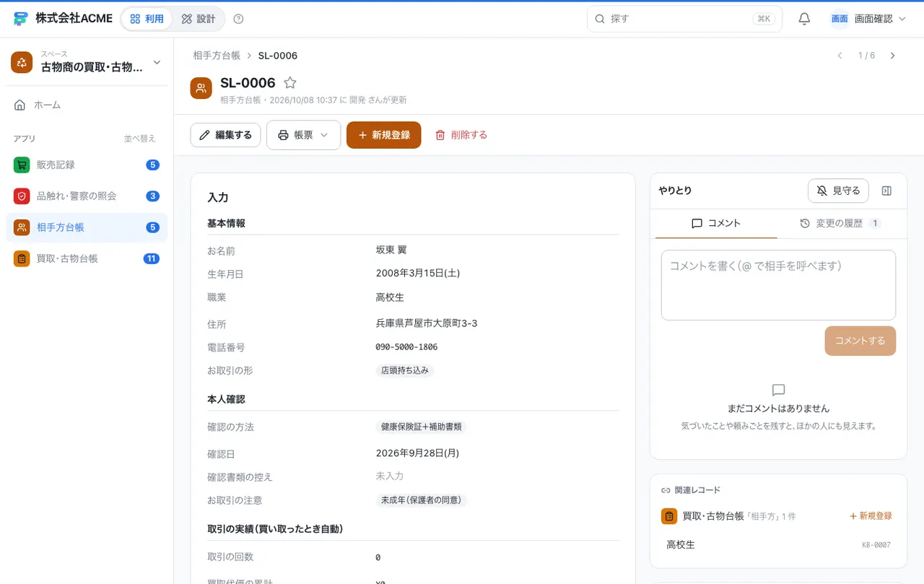Viewport: 924px width, 584px height.
Task: Click the ホーム house icon
Action: [20, 105]
